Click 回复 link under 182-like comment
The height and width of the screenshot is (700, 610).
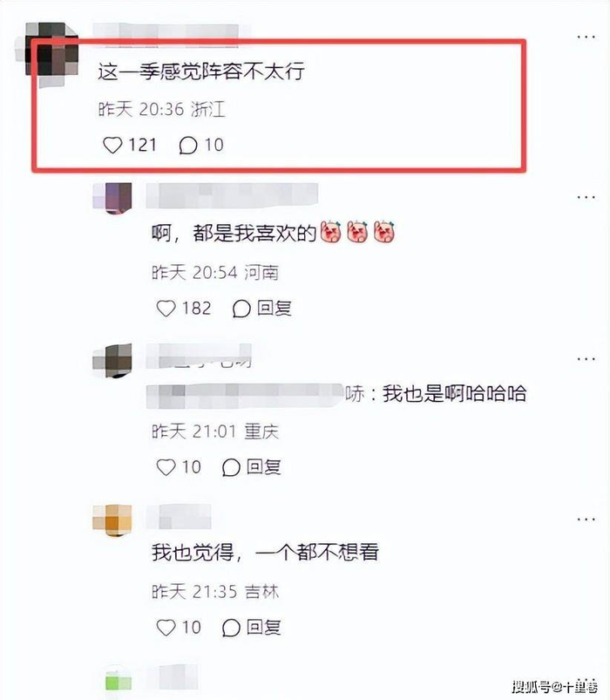[x=274, y=309]
